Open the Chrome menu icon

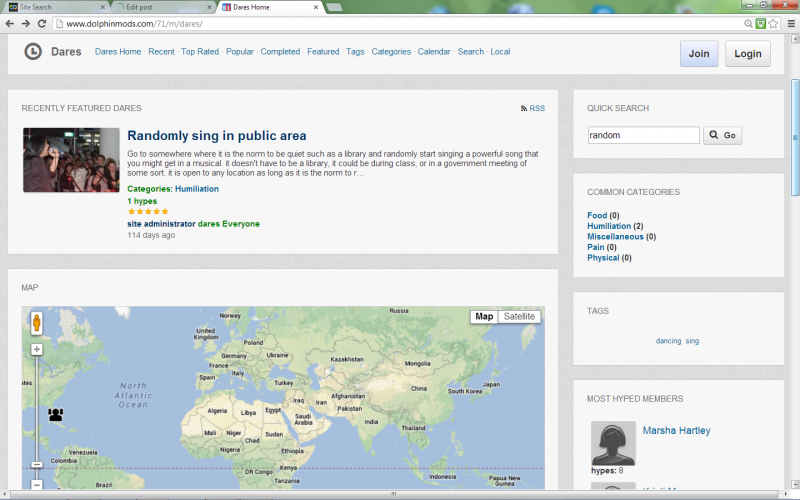tap(791, 23)
